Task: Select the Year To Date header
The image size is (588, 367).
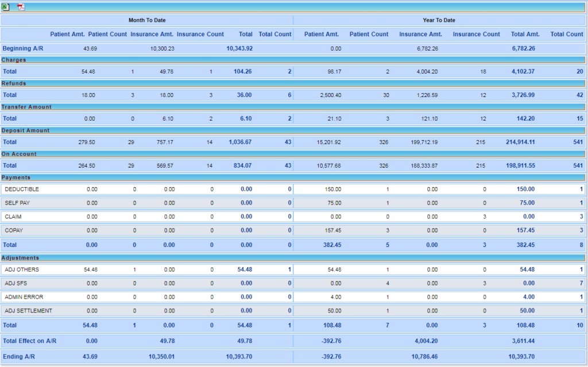Action: pos(439,20)
